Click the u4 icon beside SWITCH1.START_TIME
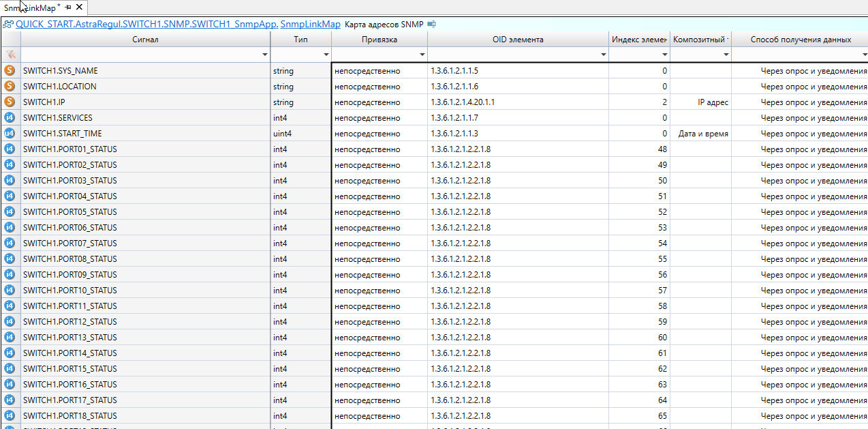868x429 pixels. (10, 133)
